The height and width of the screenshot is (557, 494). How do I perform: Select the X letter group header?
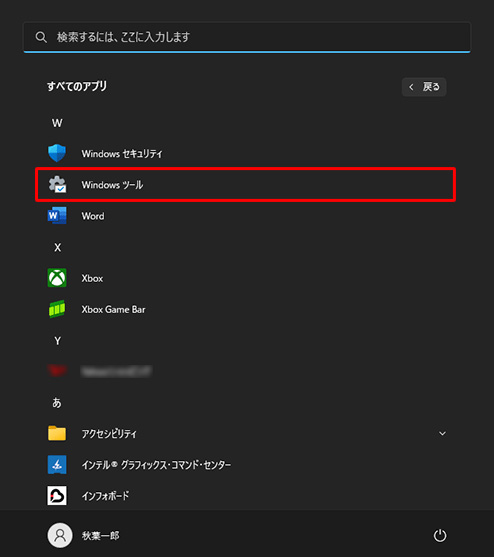pos(57,247)
